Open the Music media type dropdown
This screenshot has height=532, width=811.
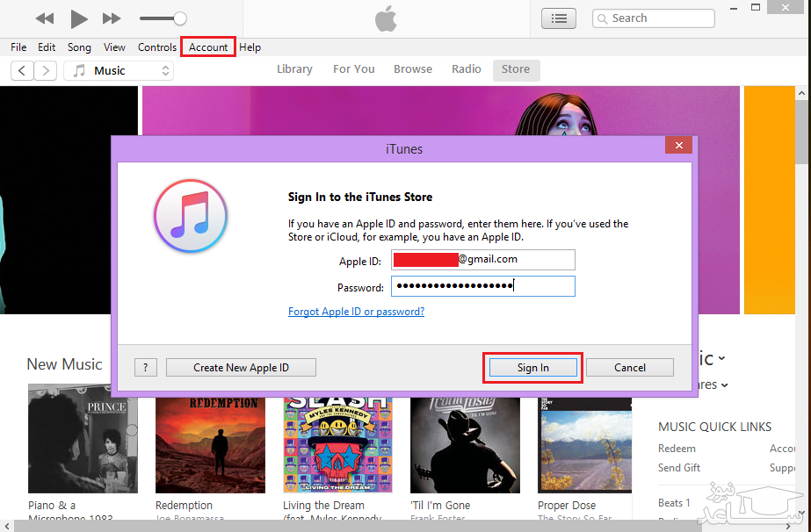click(119, 70)
